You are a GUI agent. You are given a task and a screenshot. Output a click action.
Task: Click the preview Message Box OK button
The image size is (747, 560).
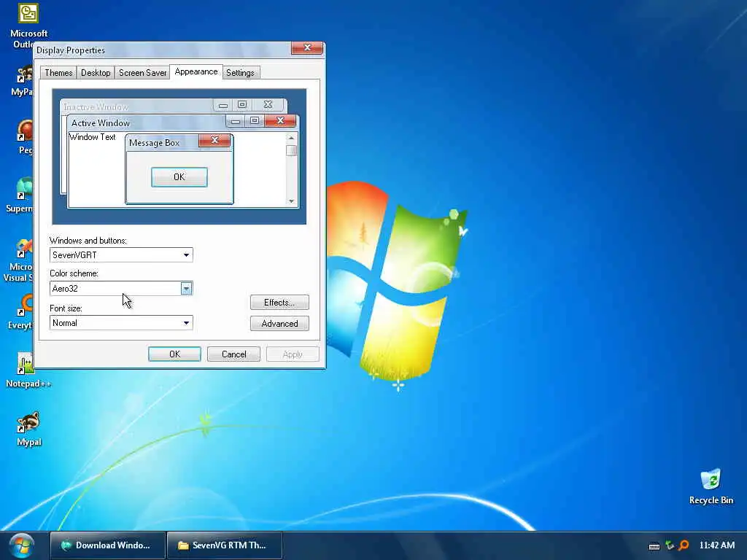click(x=179, y=177)
